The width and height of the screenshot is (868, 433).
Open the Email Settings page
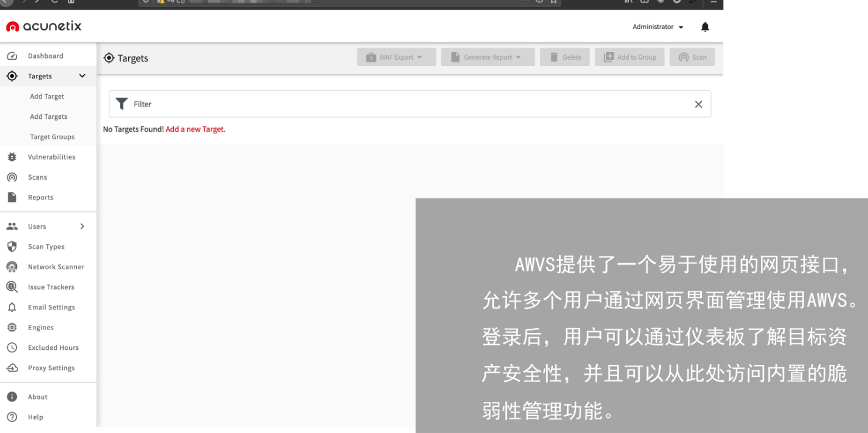52,307
